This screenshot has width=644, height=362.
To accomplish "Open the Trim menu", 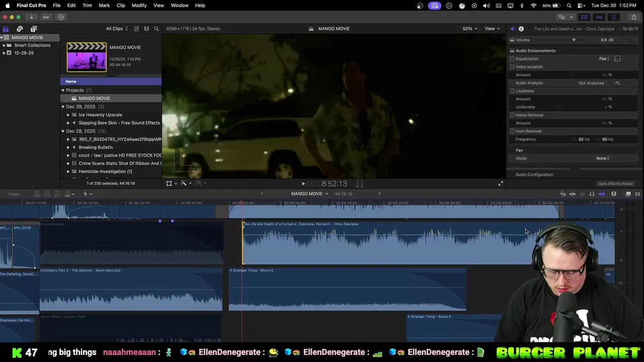I will pos(87,6).
